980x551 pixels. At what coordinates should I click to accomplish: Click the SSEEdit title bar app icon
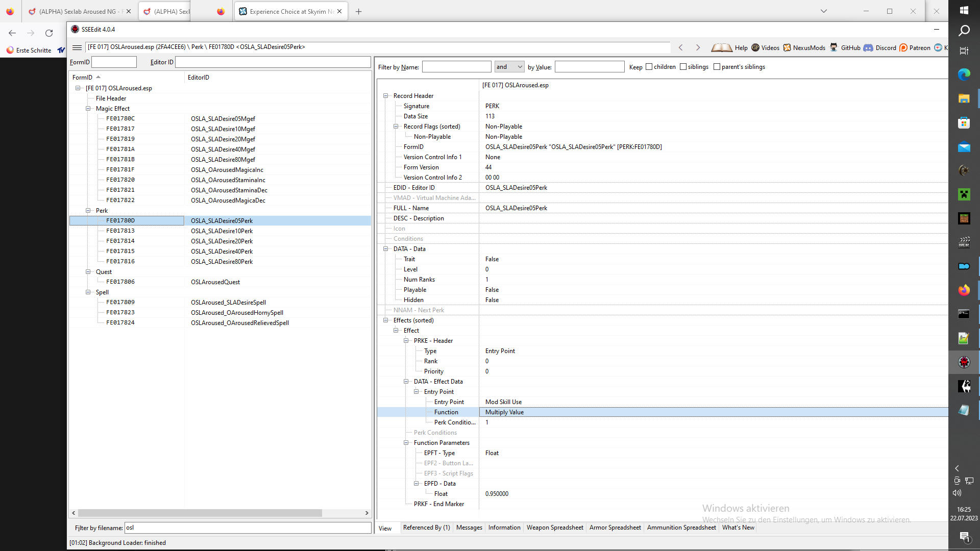tap(75, 29)
